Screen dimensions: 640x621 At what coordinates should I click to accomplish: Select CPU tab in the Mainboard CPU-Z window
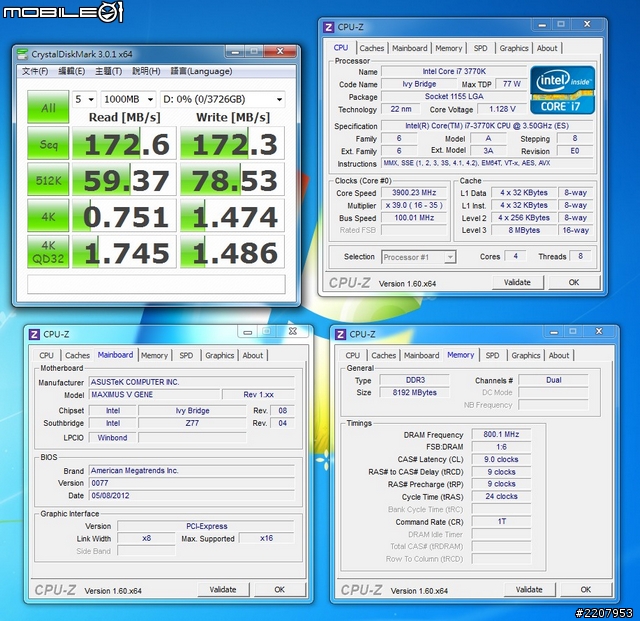(46, 356)
